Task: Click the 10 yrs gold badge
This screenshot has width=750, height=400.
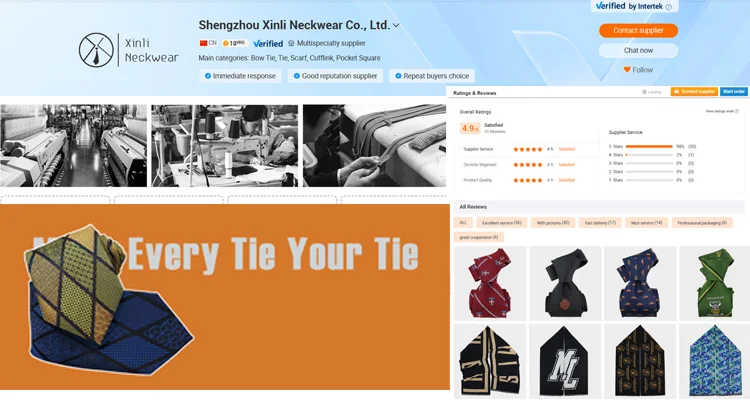Action: click(234, 43)
